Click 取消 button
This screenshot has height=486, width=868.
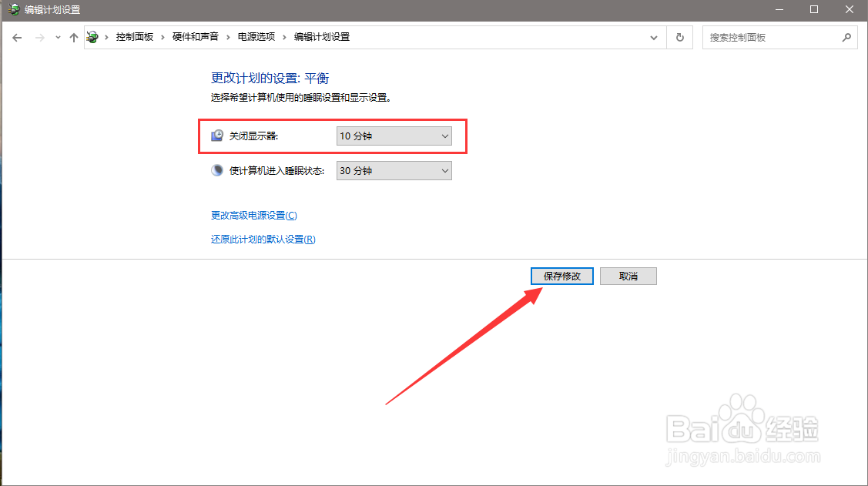(x=628, y=277)
